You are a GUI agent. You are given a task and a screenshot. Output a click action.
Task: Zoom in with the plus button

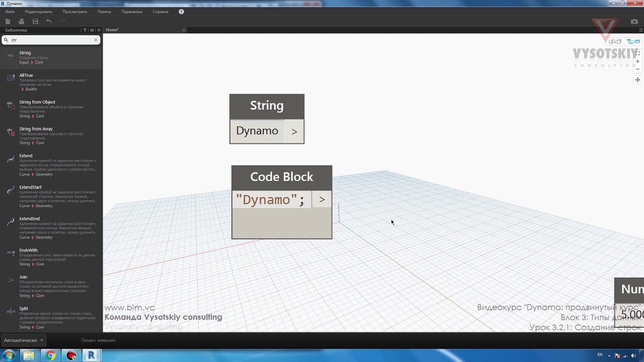[x=637, y=61]
